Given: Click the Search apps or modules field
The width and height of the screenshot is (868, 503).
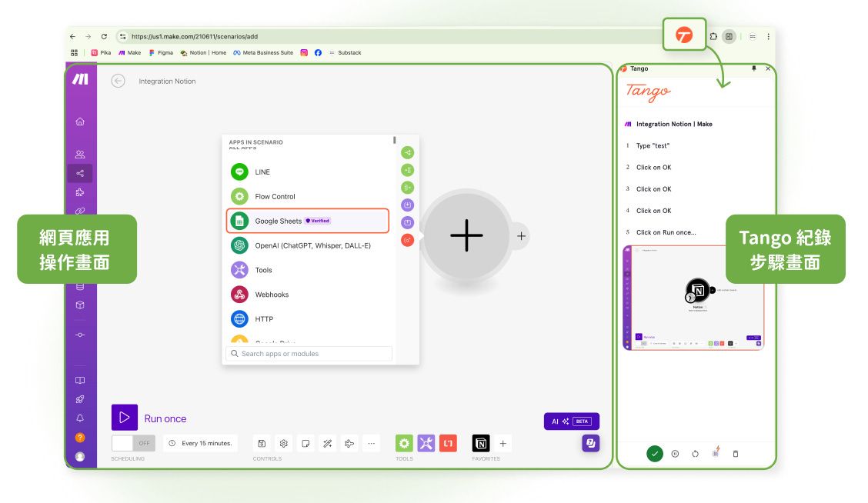Looking at the screenshot, I should click(309, 354).
